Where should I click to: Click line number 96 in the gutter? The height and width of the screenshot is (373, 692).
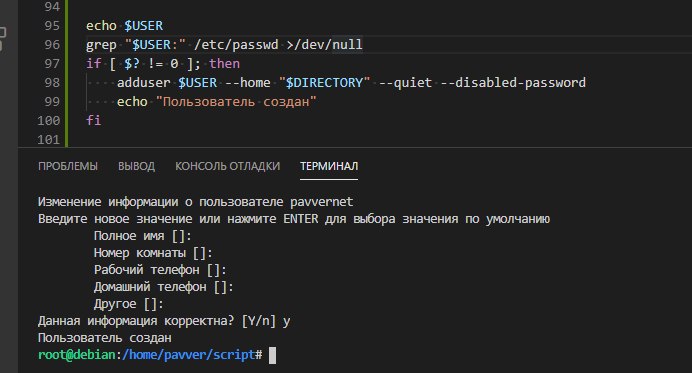click(x=52, y=45)
